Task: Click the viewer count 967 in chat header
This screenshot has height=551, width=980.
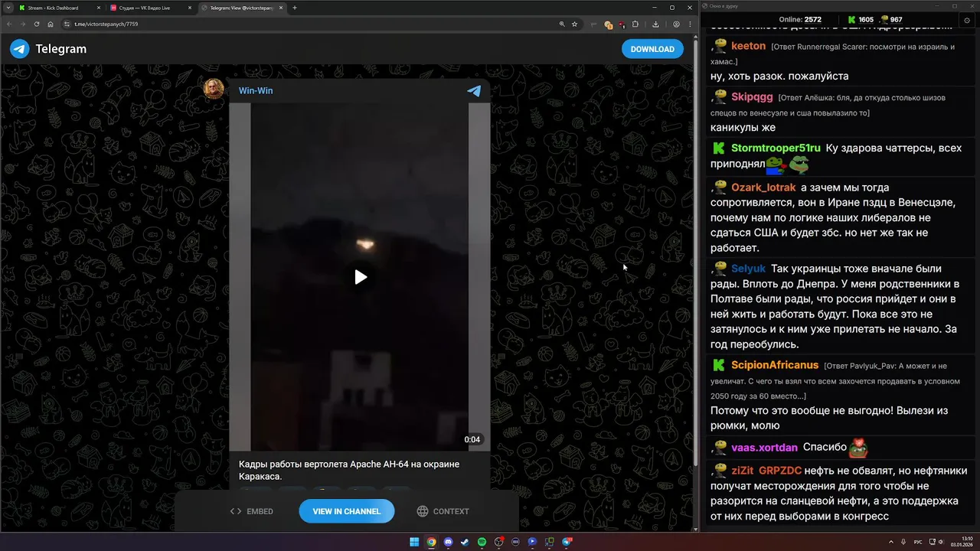Action: [x=891, y=19]
